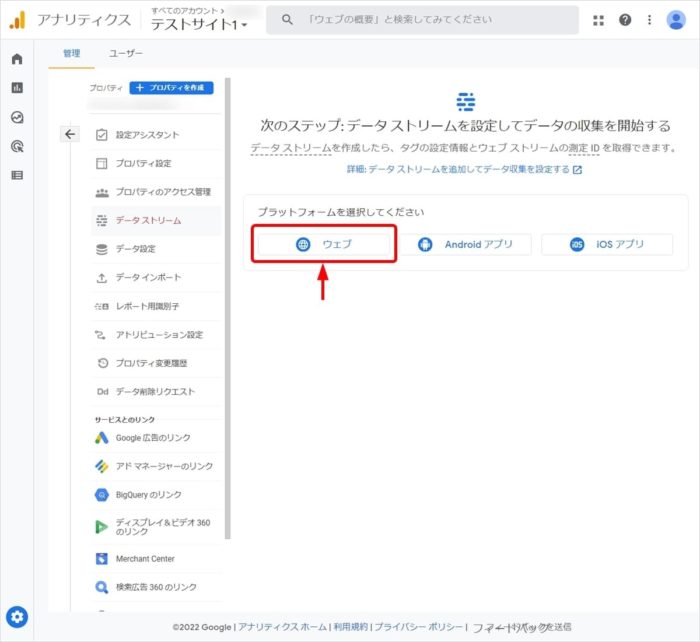Open プロパティ変更履歴 menu item
The height and width of the screenshot is (642, 700).
tap(155, 363)
